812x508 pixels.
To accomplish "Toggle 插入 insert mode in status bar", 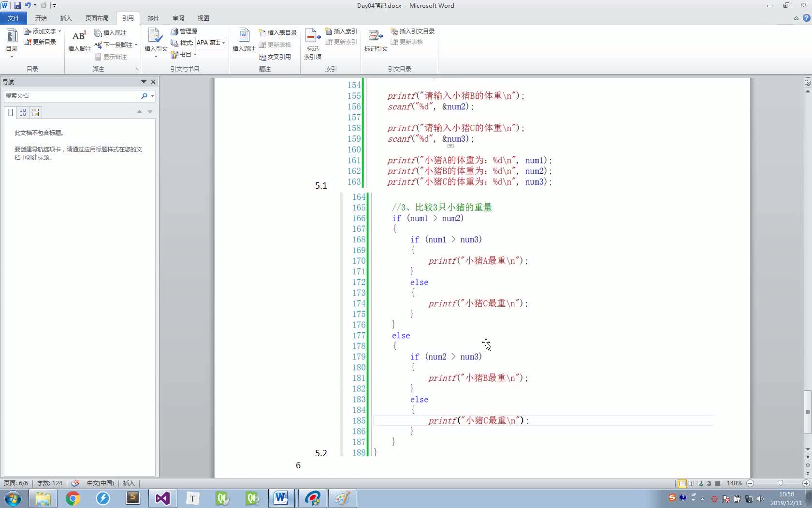I will pyautogui.click(x=129, y=483).
